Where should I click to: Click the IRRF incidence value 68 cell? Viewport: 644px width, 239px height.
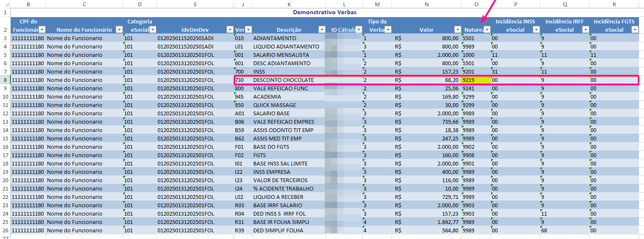565,230
